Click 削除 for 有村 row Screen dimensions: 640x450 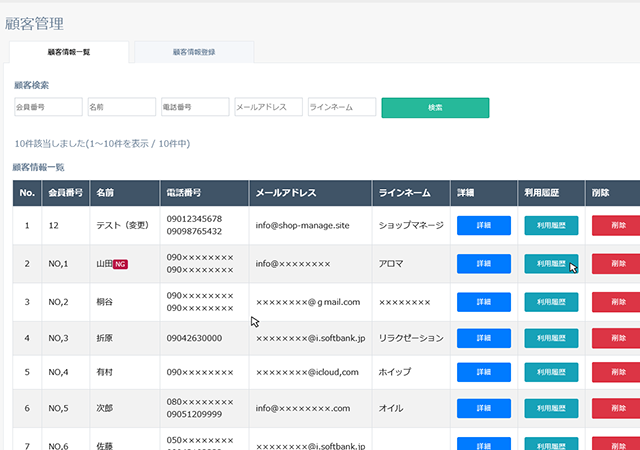click(x=616, y=372)
